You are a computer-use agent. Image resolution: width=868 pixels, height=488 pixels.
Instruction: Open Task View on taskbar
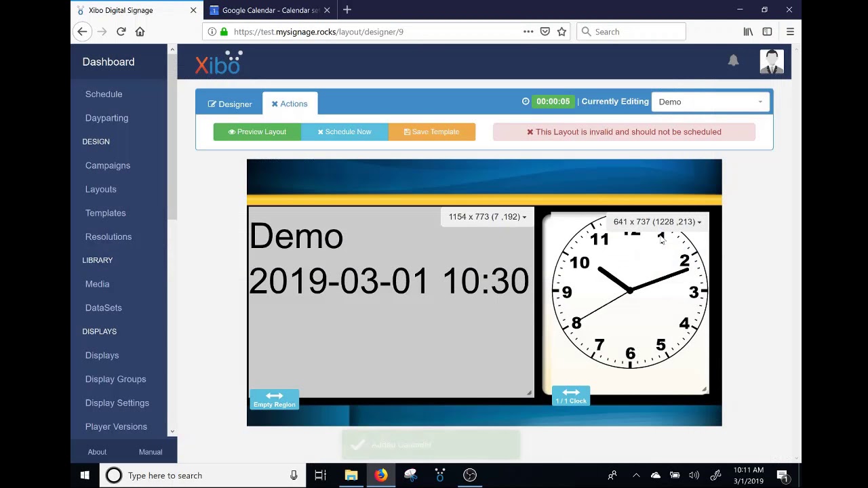(321, 475)
